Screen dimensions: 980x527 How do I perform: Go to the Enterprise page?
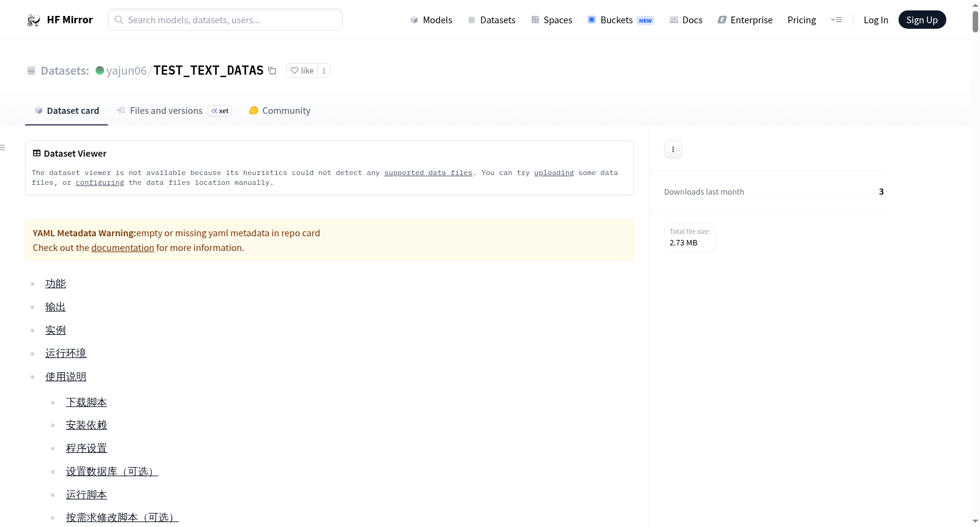[x=745, y=20]
